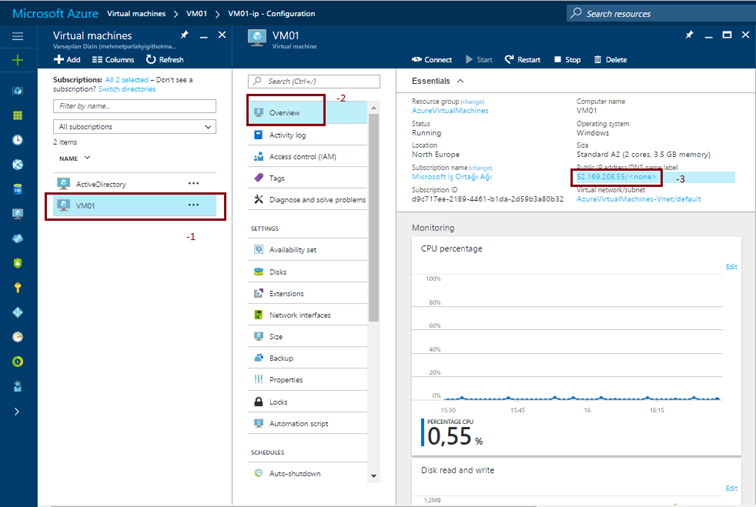Image resolution: width=756 pixels, height=507 pixels.
Task: Open Access control (IAM) menu item
Action: (x=308, y=157)
